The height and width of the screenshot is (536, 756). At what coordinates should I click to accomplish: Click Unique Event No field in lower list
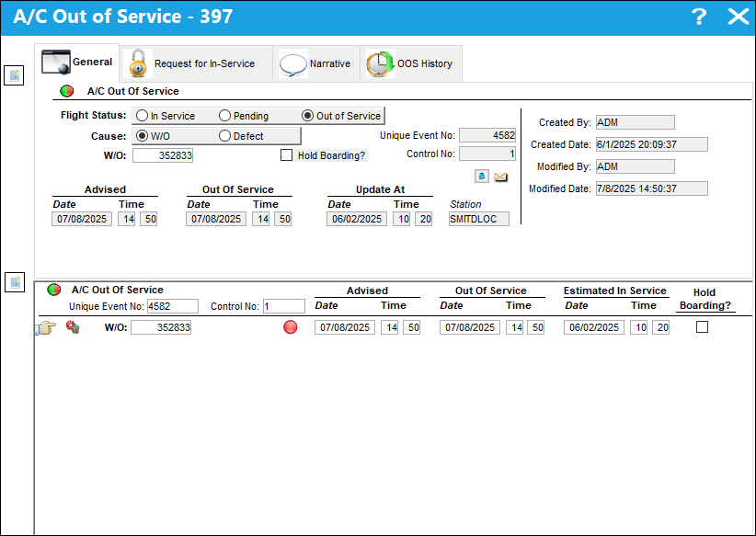click(x=173, y=306)
